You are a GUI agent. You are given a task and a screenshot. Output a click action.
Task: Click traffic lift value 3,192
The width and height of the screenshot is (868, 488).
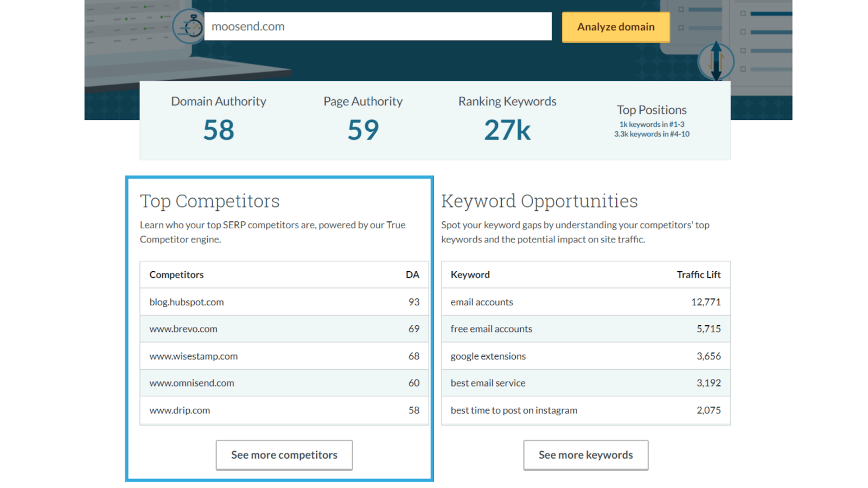click(709, 383)
